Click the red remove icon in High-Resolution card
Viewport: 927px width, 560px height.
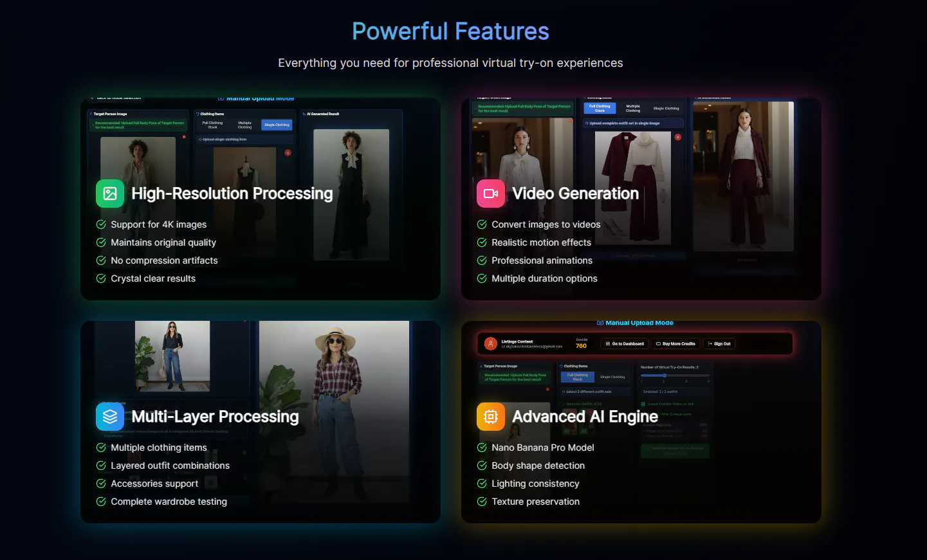[x=288, y=152]
